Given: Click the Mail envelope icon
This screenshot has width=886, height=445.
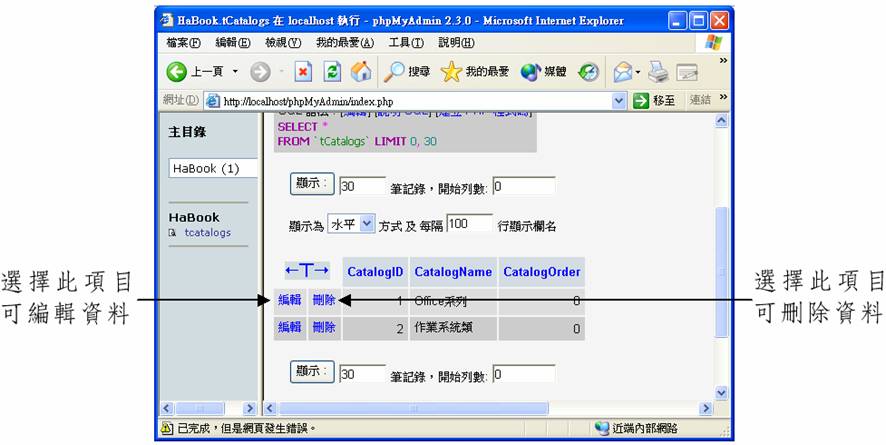Looking at the screenshot, I should (x=623, y=72).
